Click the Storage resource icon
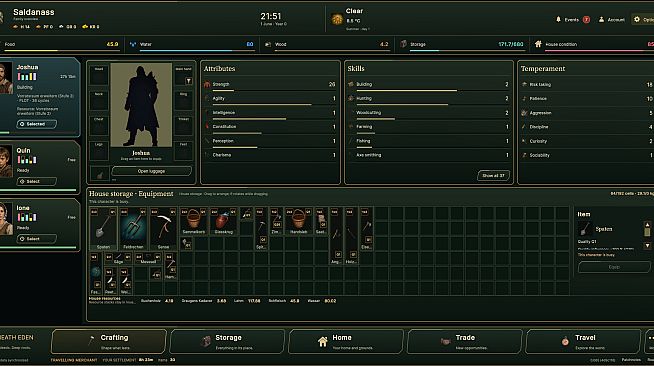The image size is (654, 366). click(x=403, y=44)
